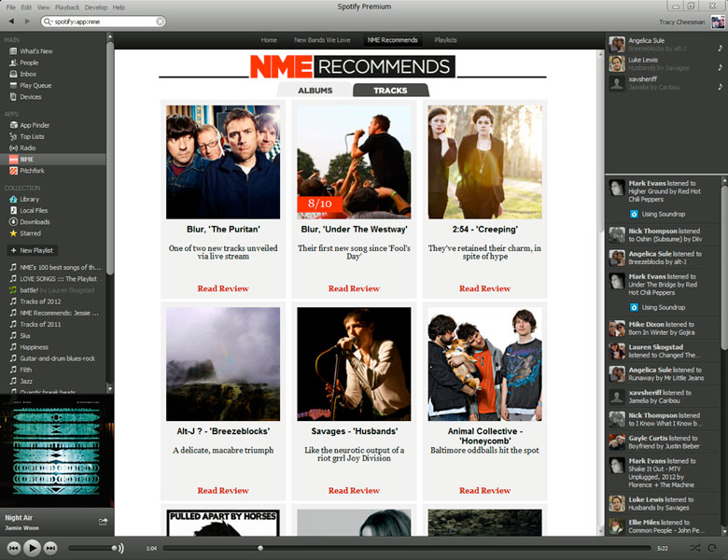The width and height of the screenshot is (728, 560).
Task: Read Review of 2:54 'Creeping'
Action: (x=484, y=288)
